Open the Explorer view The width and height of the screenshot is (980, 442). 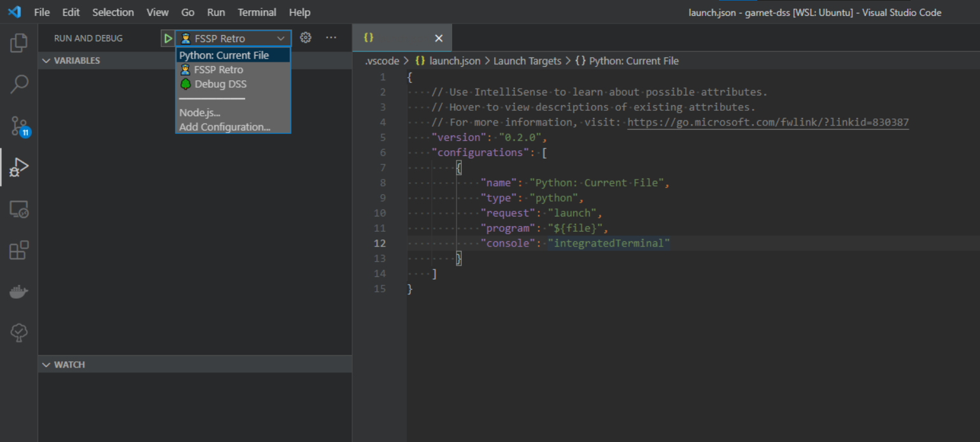click(18, 42)
